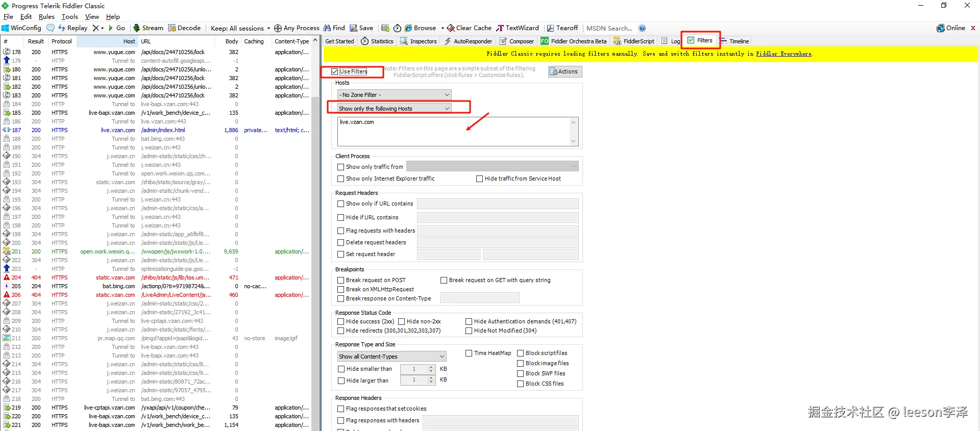Enable Show only if URL contains
980x431 pixels.
(340, 204)
